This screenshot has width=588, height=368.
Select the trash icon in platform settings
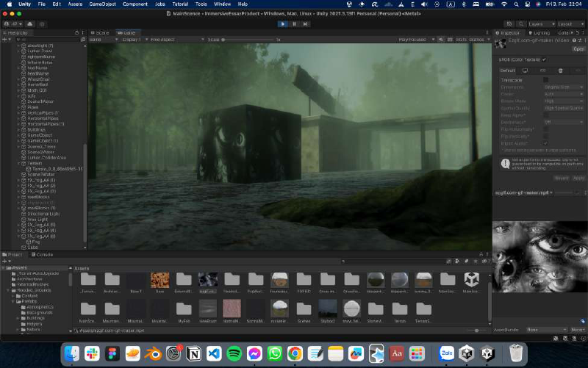point(560,70)
